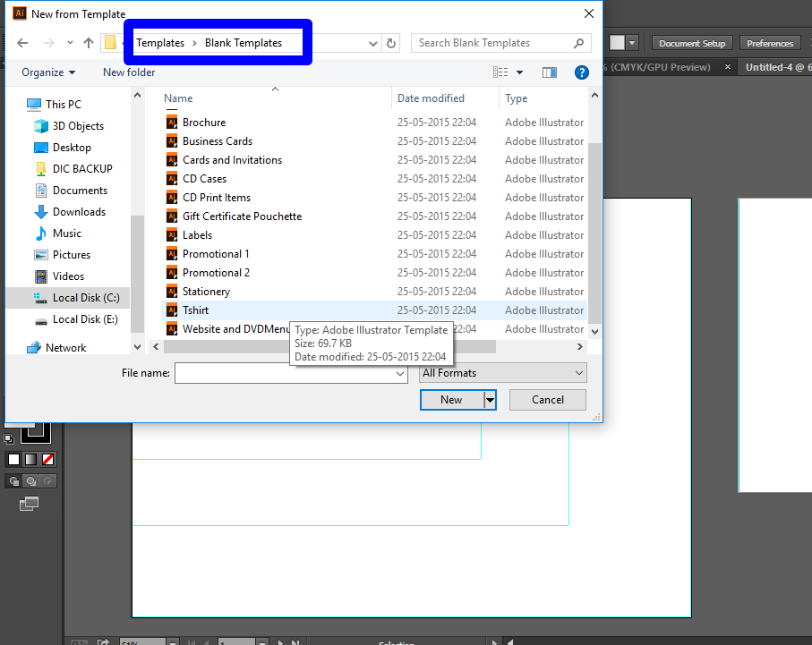812x645 pixels.
Task: Click the File name input field
Action: (x=285, y=373)
